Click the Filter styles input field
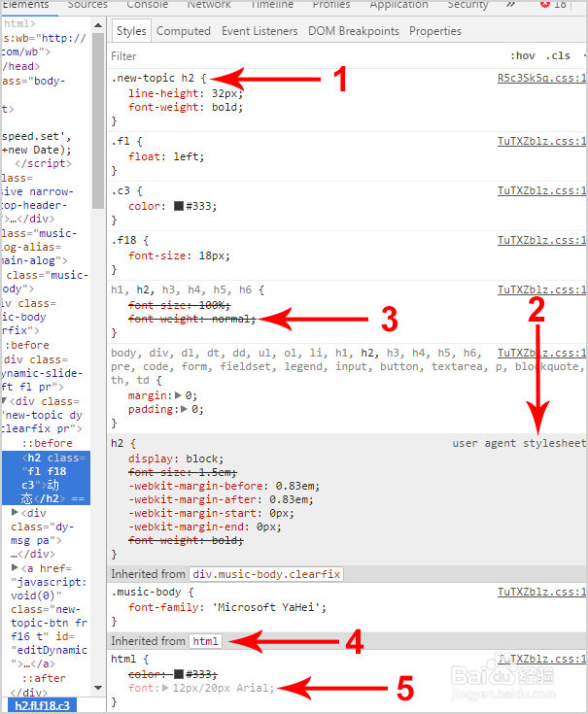Image resolution: width=588 pixels, height=714 pixels. tap(300, 56)
